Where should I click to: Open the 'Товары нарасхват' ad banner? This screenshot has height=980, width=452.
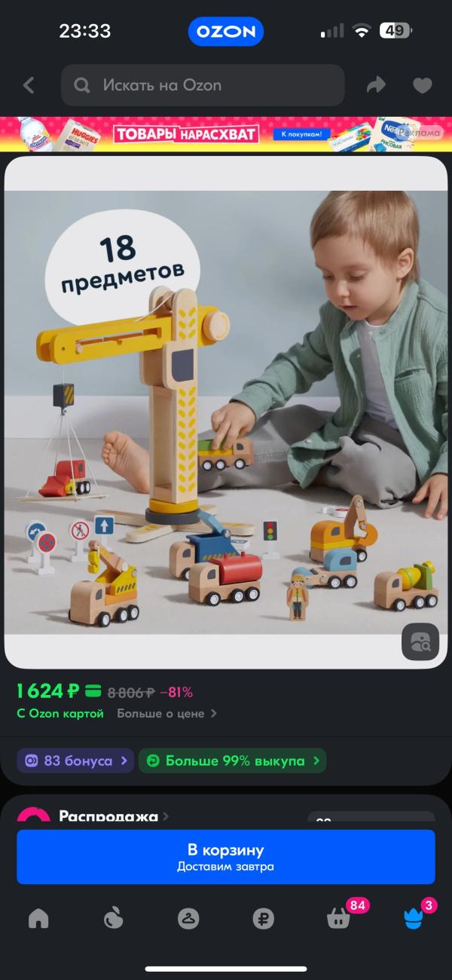(226, 134)
